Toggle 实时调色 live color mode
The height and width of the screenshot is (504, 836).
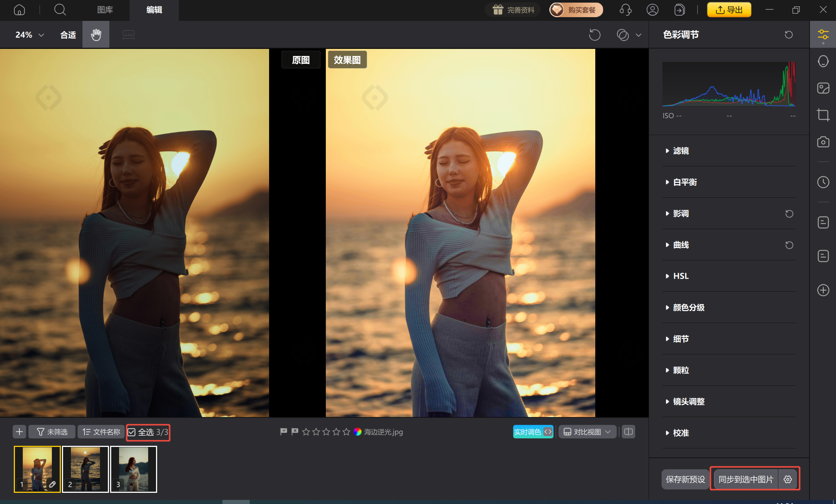point(533,432)
